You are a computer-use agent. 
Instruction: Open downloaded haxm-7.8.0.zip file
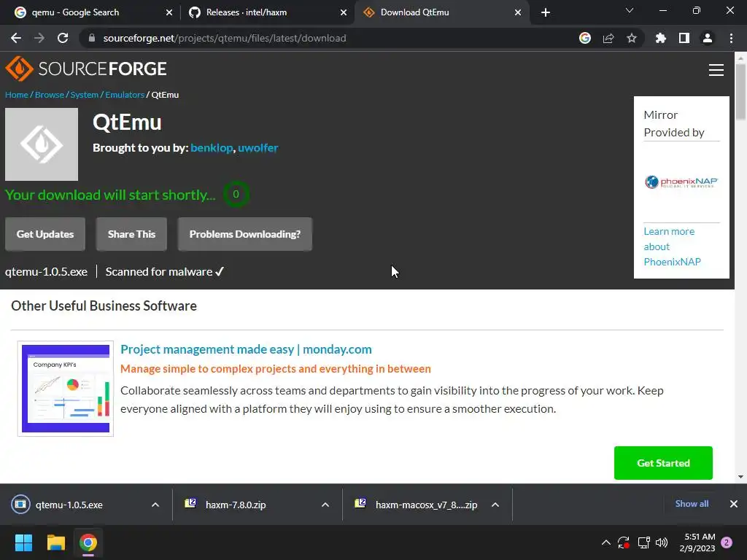(236, 505)
